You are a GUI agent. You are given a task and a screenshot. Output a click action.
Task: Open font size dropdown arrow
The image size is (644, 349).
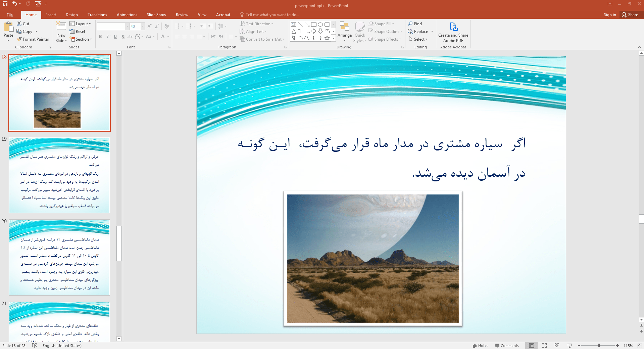click(x=143, y=26)
